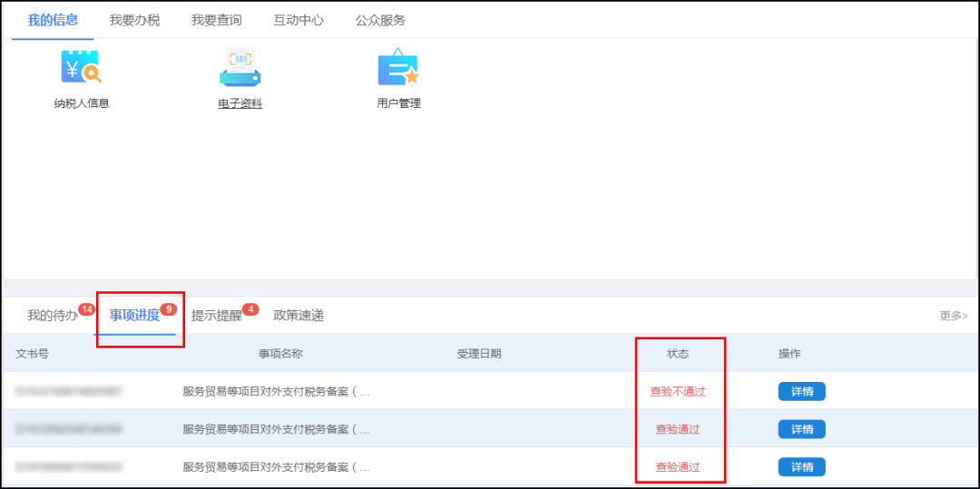Switch to 我要办税 tab
This screenshot has height=489, width=980.
click(x=134, y=20)
